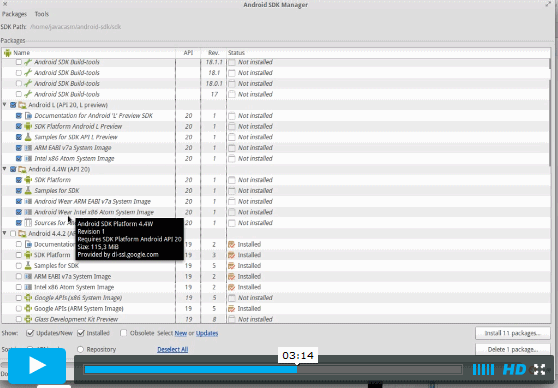Click flask icon of 4.4W Samples for SDK

(x=28, y=190)
